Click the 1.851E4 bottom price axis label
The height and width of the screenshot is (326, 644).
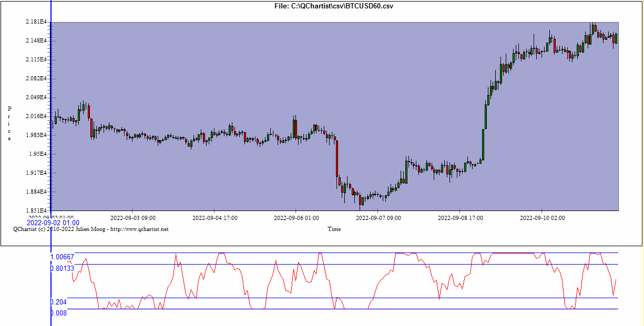[36, 211]
